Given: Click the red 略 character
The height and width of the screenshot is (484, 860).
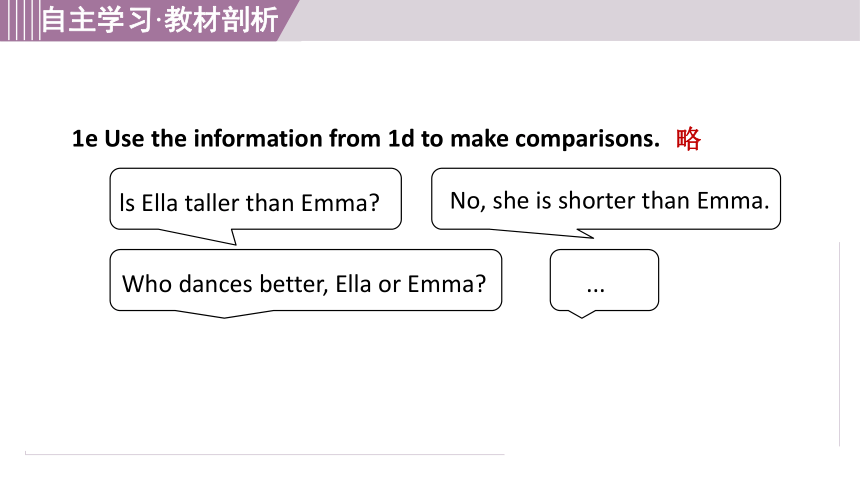Looking at the screenshot, I should point(688,138).
